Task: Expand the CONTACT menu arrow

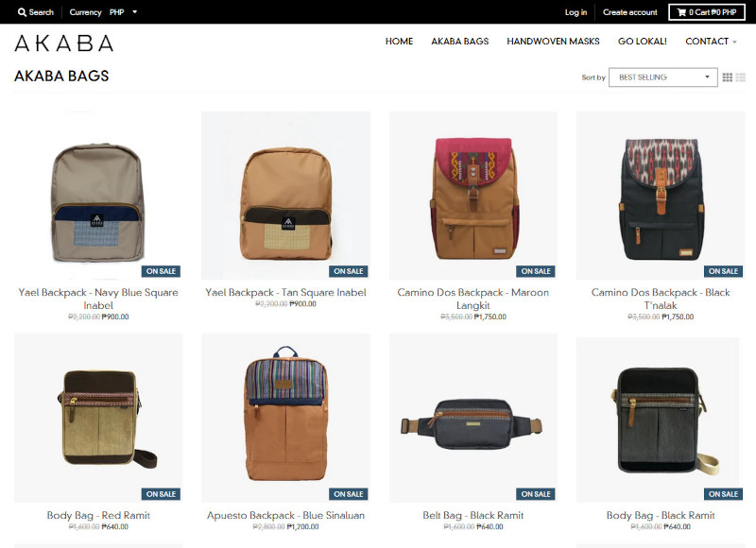Action: pyautogui.click(x=735, y=42)
